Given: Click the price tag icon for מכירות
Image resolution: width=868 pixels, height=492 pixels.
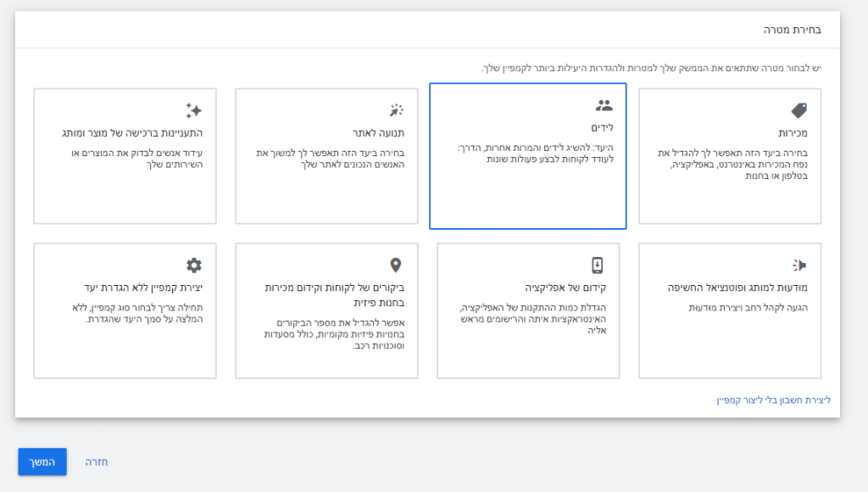Looking at the screenshot, I should 798,110.
